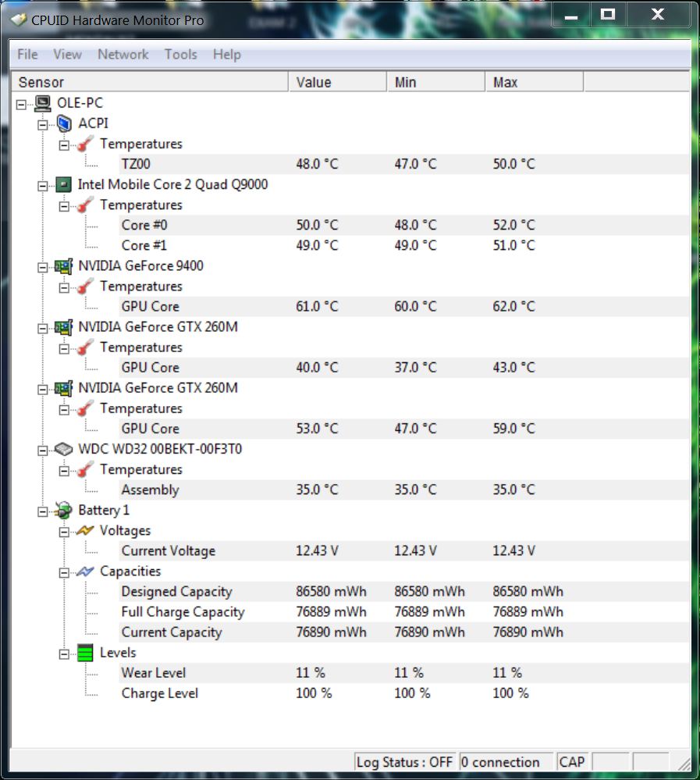Open the File menu
700x780 pixels.
point(27,54)
